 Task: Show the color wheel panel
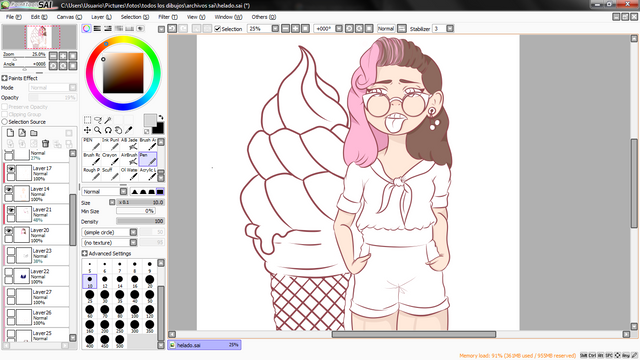point(86,29)
